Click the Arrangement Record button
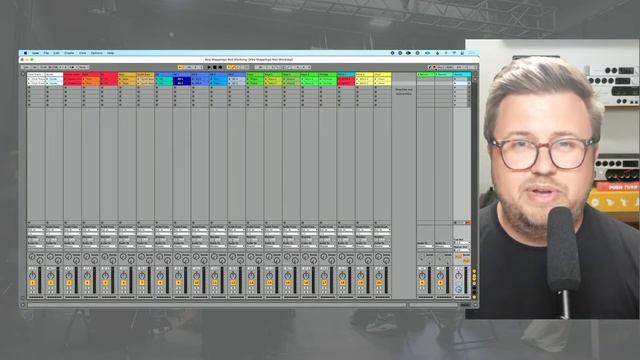This screenshot has width=640, height=360. [x=220, y=67]
